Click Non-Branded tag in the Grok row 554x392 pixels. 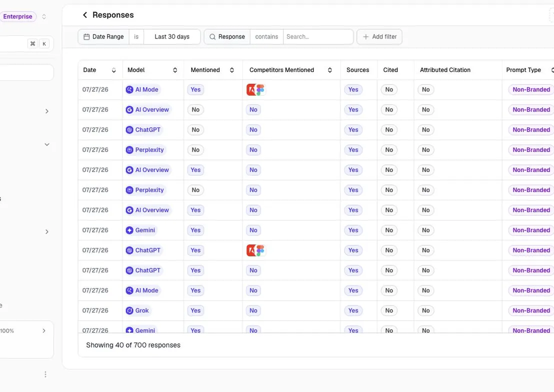[531, 310]
